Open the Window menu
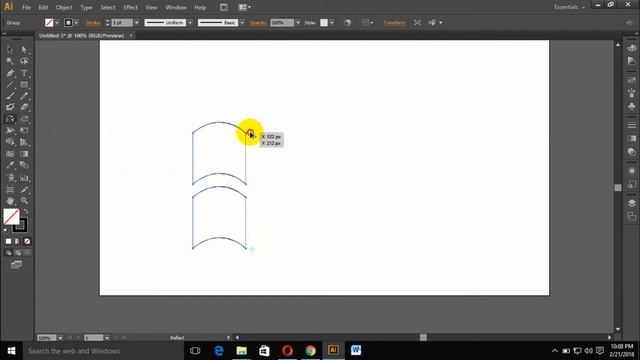The width and height of the screenshot is (640, 360). [x=176, y=7]
